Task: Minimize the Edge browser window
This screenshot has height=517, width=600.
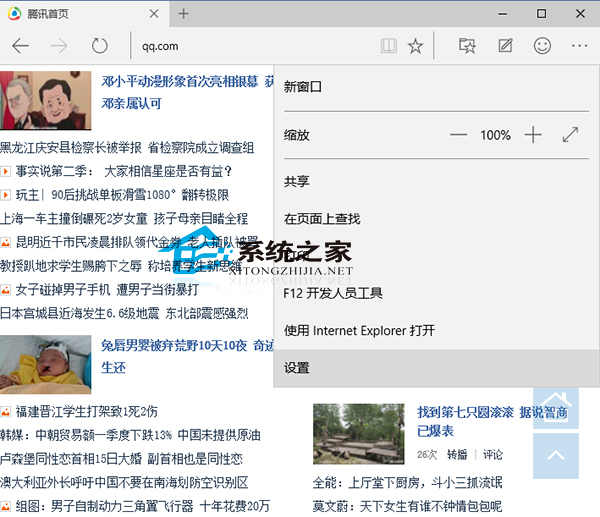Action: click(502, 14)
